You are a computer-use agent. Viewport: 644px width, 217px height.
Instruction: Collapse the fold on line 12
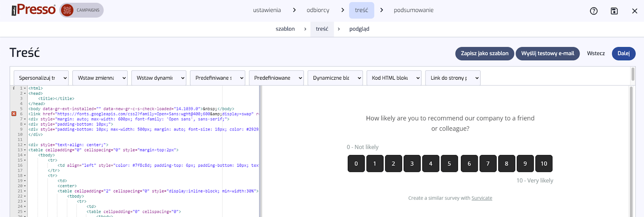[25, 145]
